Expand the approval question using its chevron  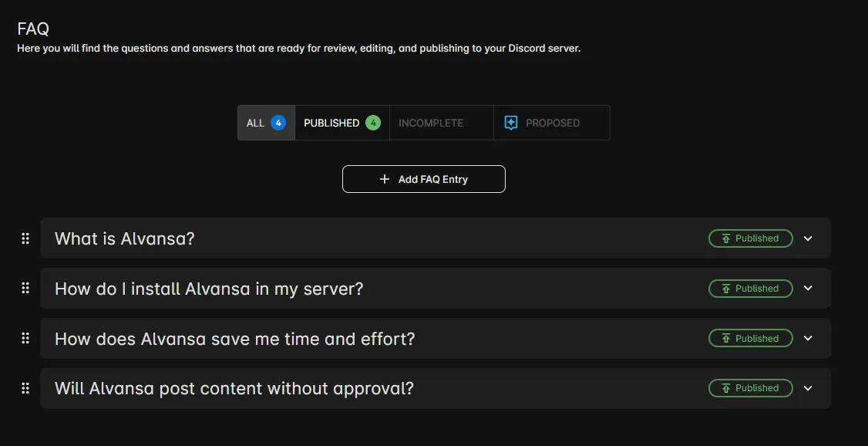tap(808, 388)
